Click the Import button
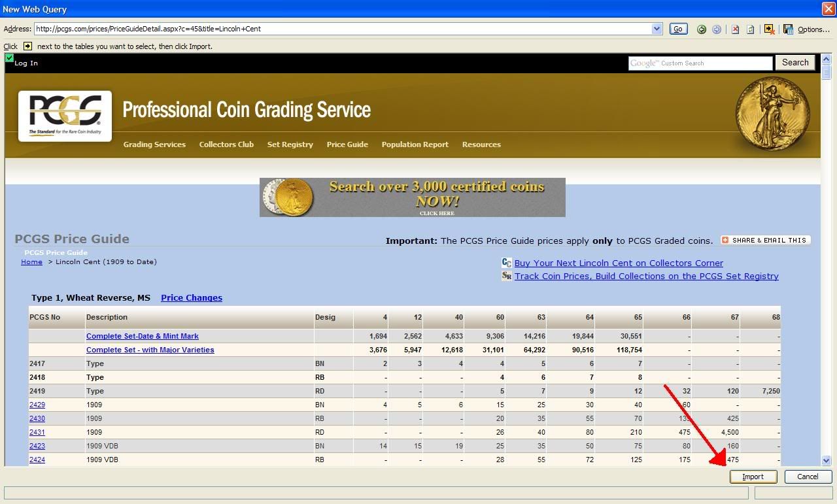This screenshot has width=837, height=504. point(753,477)
